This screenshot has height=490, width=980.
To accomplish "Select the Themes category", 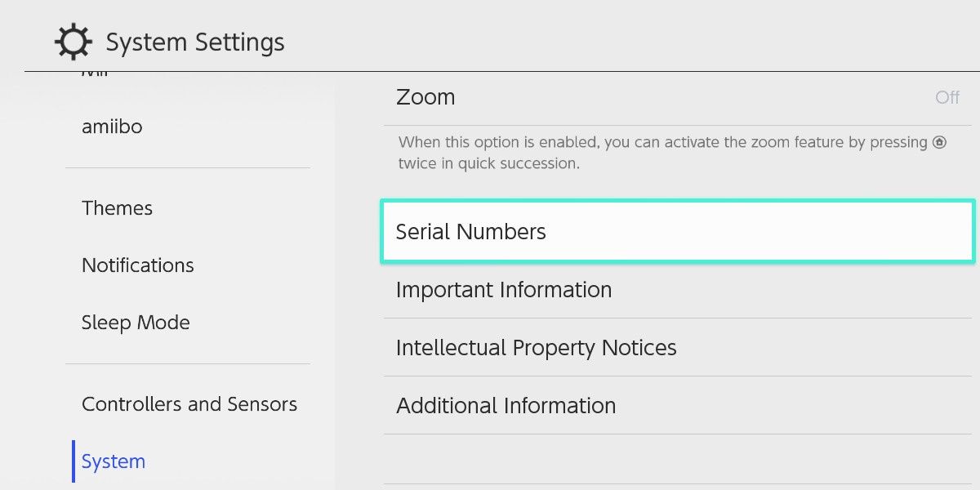I will point(117,207).
